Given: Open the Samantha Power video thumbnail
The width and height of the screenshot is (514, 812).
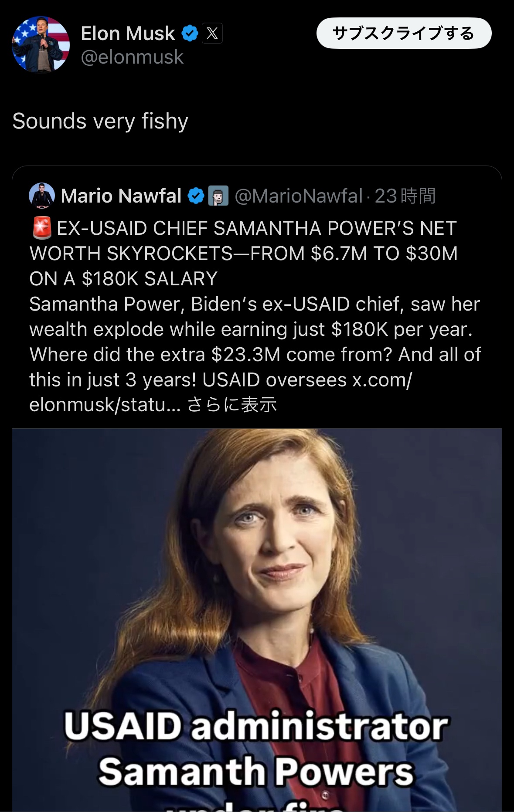Looking at the screenshot, I should point(257,566).
